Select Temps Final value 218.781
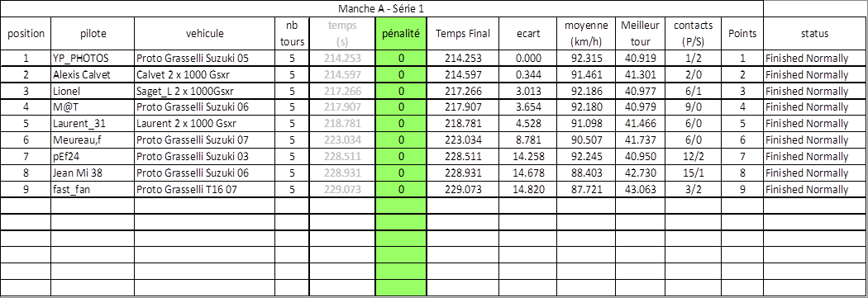 463,123
